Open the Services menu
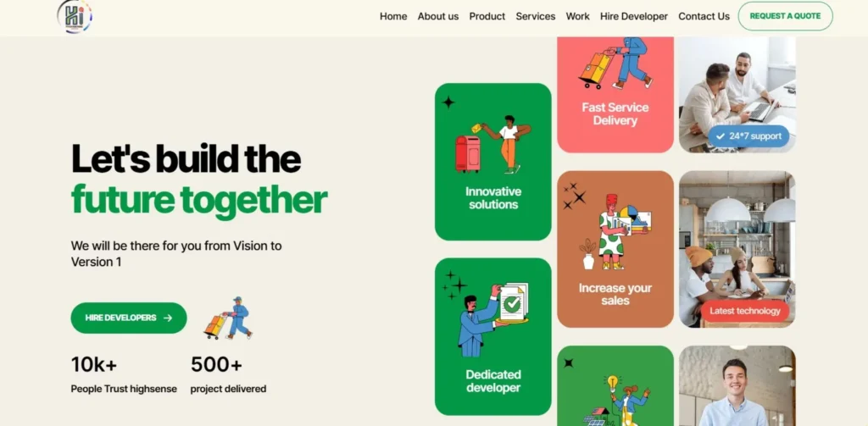The width and height of the screenshot is (868, 426). pyautogui.click(x=536, y=17)
